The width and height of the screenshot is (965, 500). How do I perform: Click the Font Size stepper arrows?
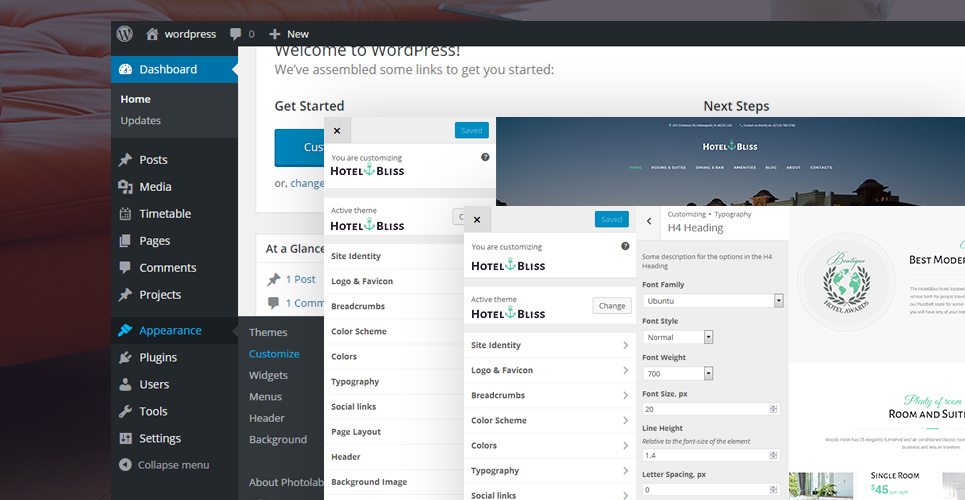pos(774,409)
